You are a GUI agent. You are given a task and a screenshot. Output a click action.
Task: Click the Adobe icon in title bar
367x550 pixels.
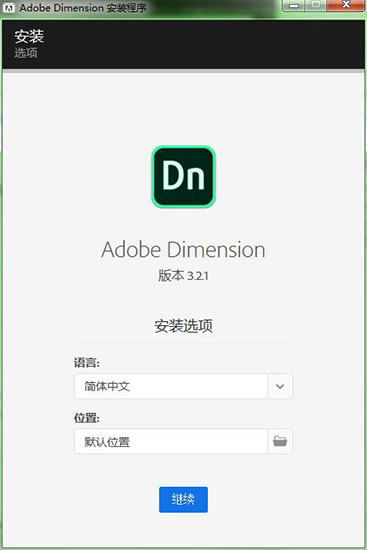click(x=9, y=8)
